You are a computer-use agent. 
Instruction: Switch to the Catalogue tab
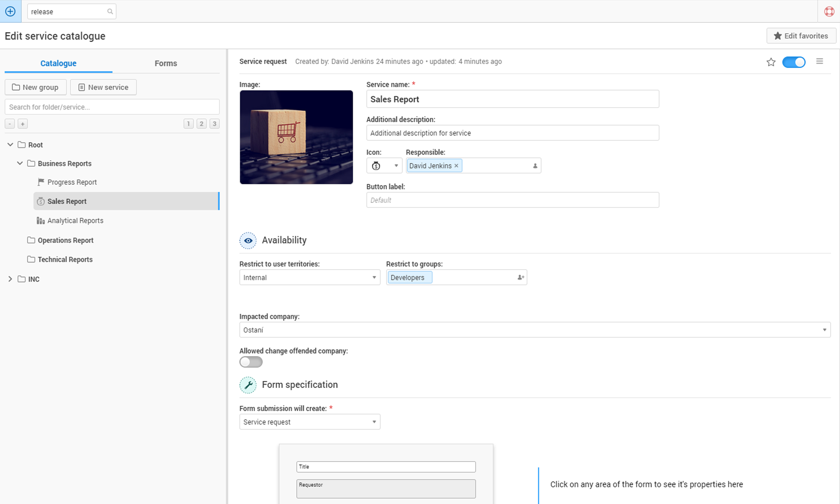pyautogui.click(x=58, y=63)
